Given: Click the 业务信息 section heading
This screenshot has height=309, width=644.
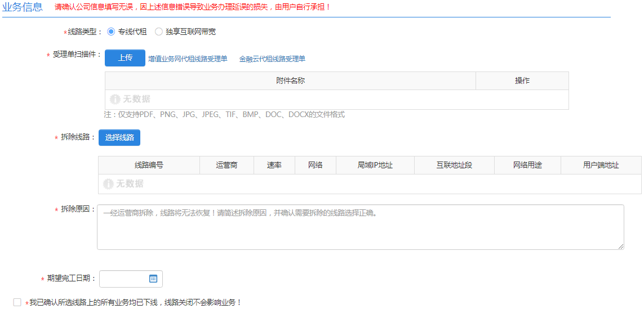Looking at the screenshot, I should [23, 7].
